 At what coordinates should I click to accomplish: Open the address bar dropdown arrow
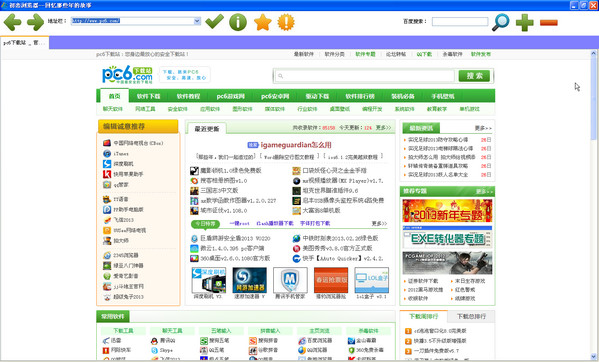click(x=197, y=21)
